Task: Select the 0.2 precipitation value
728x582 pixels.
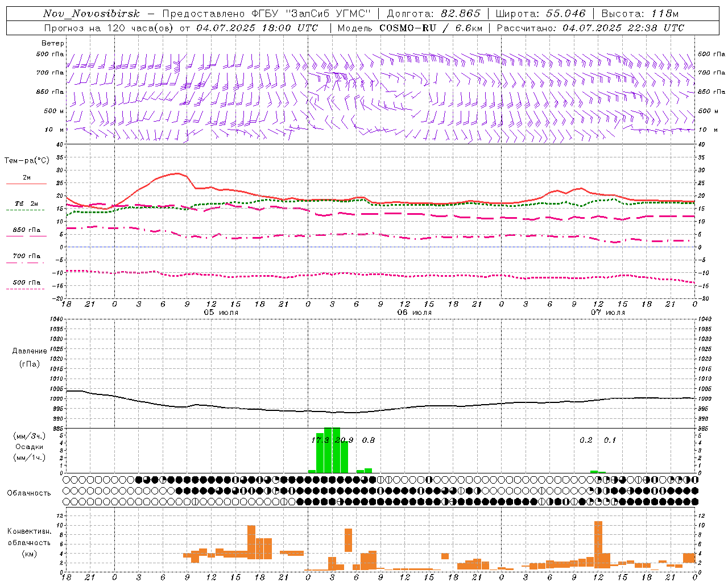Action: point(586,440)
